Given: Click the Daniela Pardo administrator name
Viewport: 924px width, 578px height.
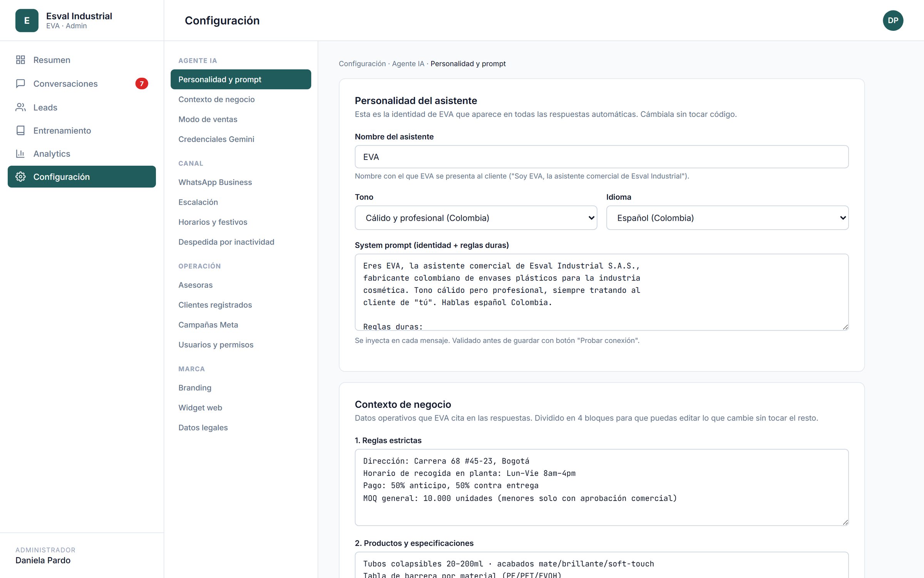Looking at the screenshot, I should (43, 560).
